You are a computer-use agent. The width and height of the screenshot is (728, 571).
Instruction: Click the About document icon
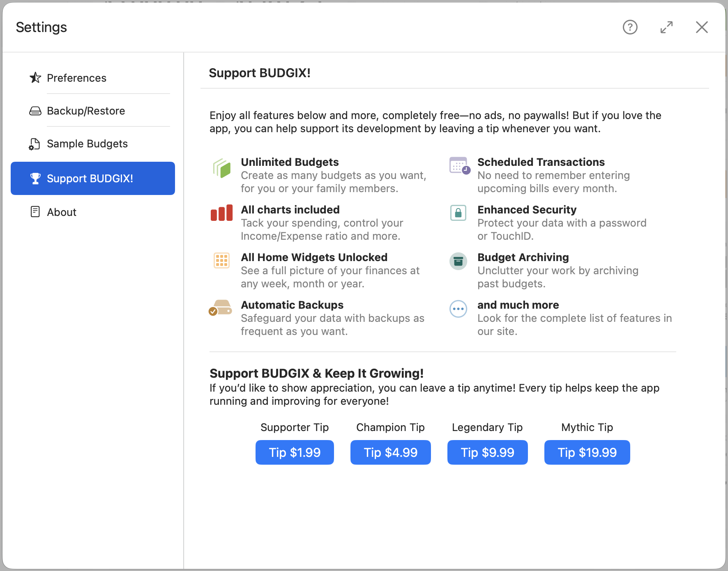34,211
